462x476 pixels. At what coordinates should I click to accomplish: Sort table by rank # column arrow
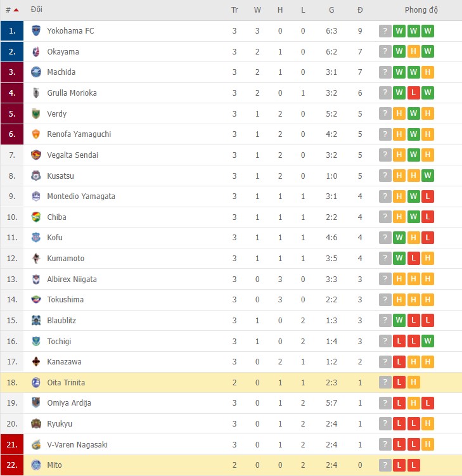click(15, 10)
